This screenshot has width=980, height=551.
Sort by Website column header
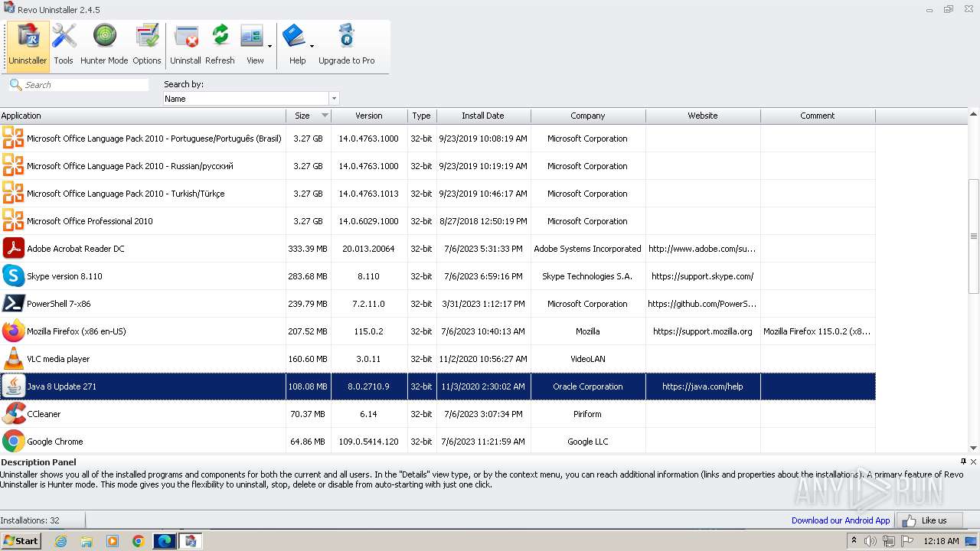tap(703, 116)
